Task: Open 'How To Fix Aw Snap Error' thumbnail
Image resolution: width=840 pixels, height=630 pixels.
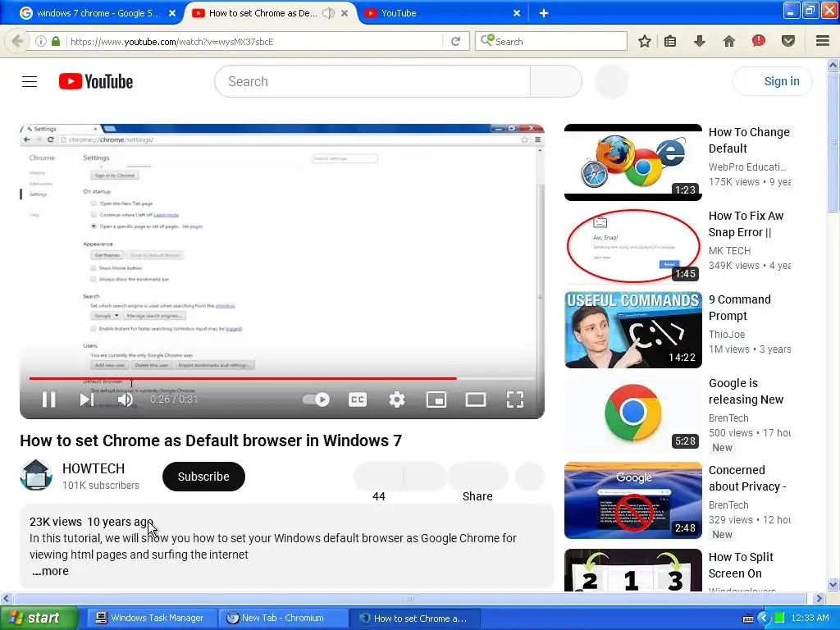Action: pos(632,246)
